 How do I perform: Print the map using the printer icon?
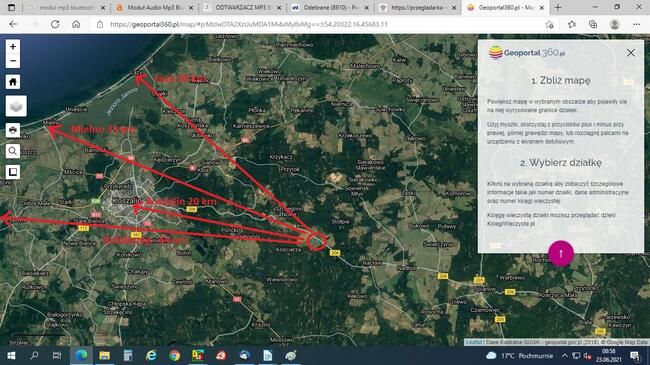[x=13, y=130]
